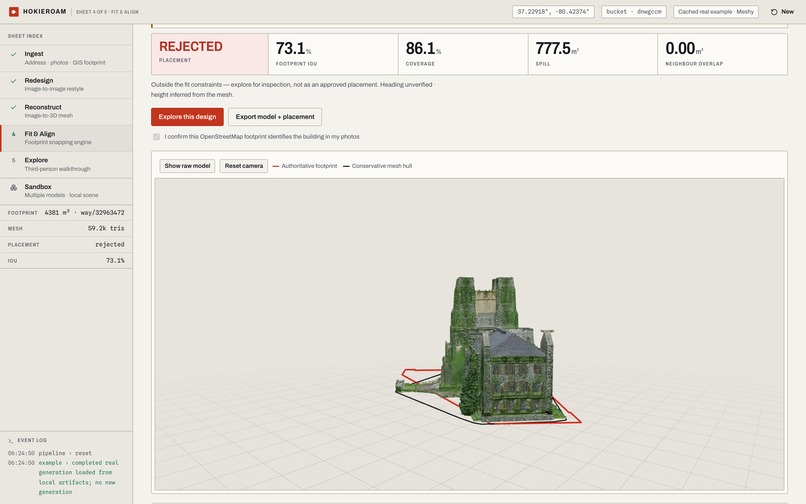Open the Ingest sheet
Image resolution: width=806 pixels, height=504 pixels.
[x=66, y=58]
